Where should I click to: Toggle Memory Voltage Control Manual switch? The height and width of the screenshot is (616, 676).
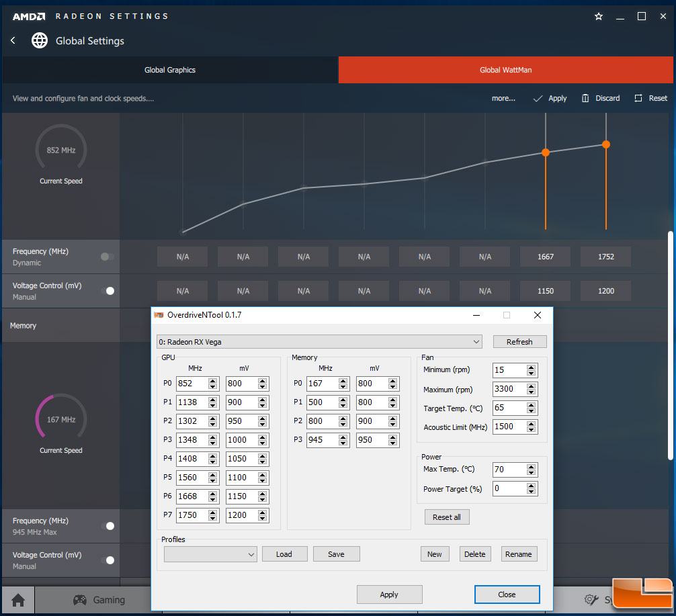[108, 560]
